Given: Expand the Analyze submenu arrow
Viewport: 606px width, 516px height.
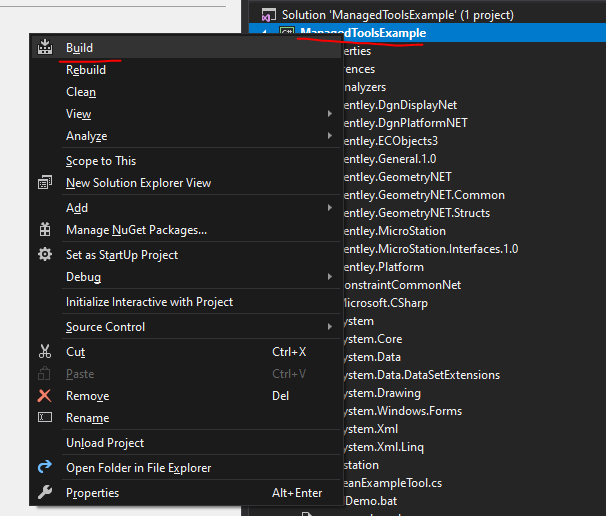Looking at the screenshot, I should [330, 136].
